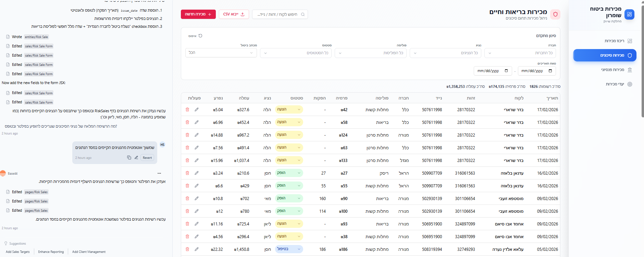Image resolution: width=644 pixels, height=257 pixels.
Task: Choose the Enhance Reporting suggestion
Action: 51,252
